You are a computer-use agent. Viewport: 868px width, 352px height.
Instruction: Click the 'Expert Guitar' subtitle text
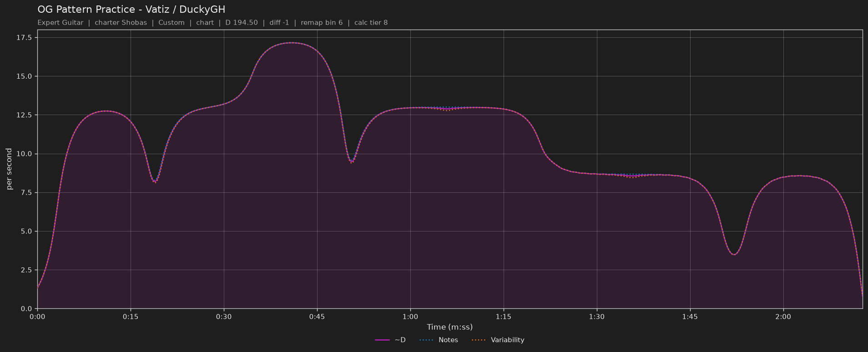(61, 23)
